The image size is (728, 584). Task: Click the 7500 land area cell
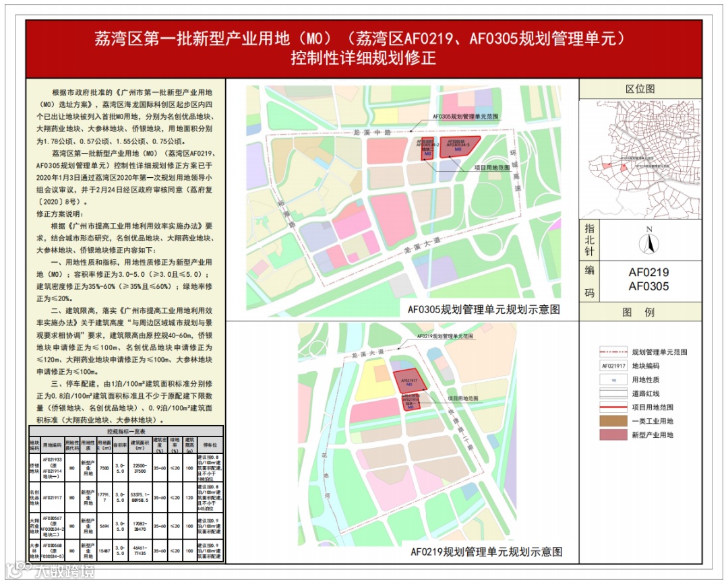pyautogui.click(x=104, y=468)
